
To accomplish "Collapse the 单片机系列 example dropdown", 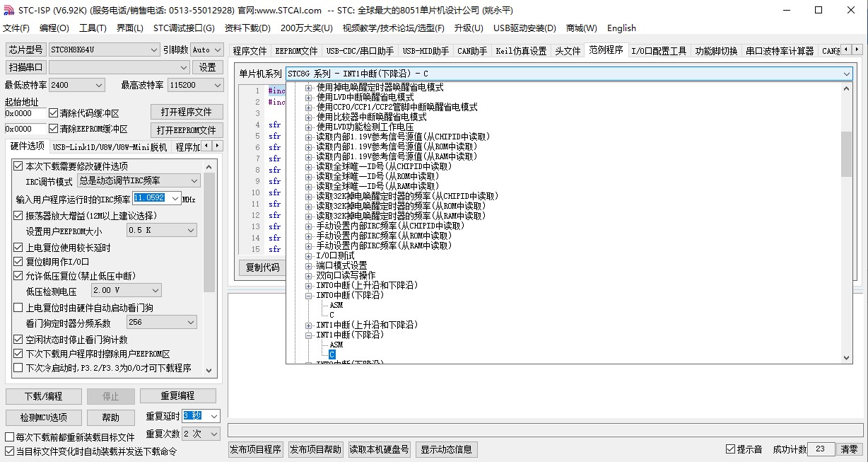I will (x=846, y=74).
